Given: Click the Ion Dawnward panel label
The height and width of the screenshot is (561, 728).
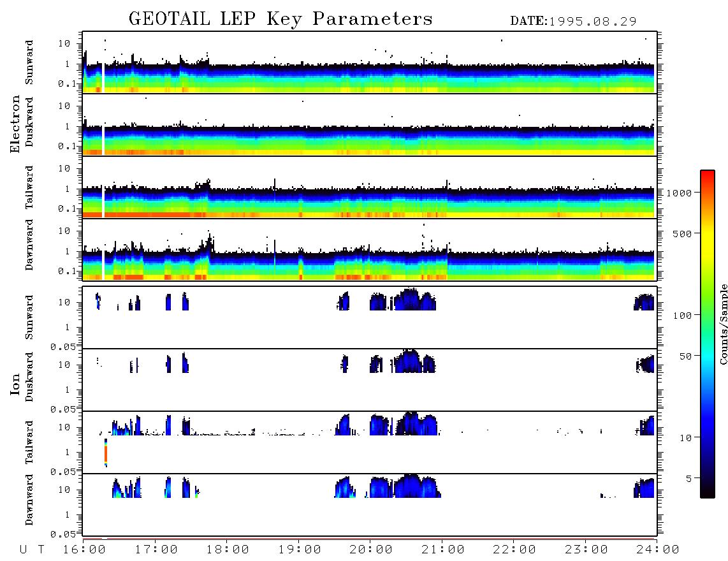Looking at the screenshot, I should 29,500.
